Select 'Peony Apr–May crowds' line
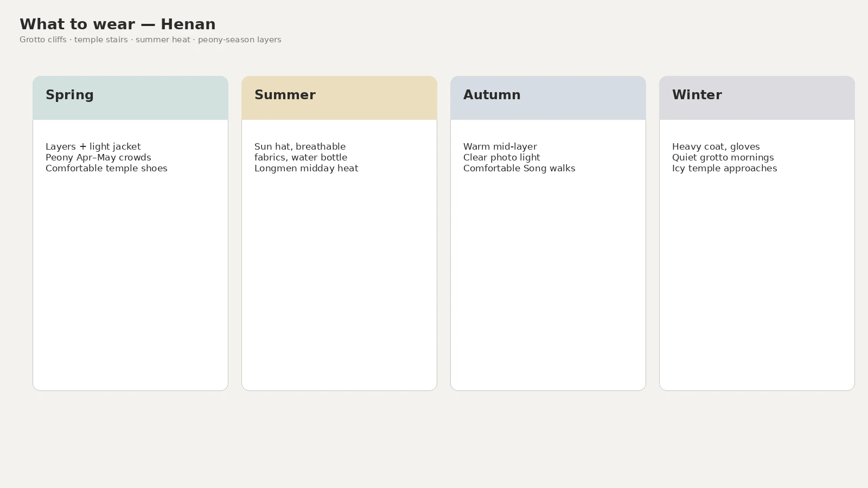The width and height of the screenshot is (868, 488). (98, 157)
